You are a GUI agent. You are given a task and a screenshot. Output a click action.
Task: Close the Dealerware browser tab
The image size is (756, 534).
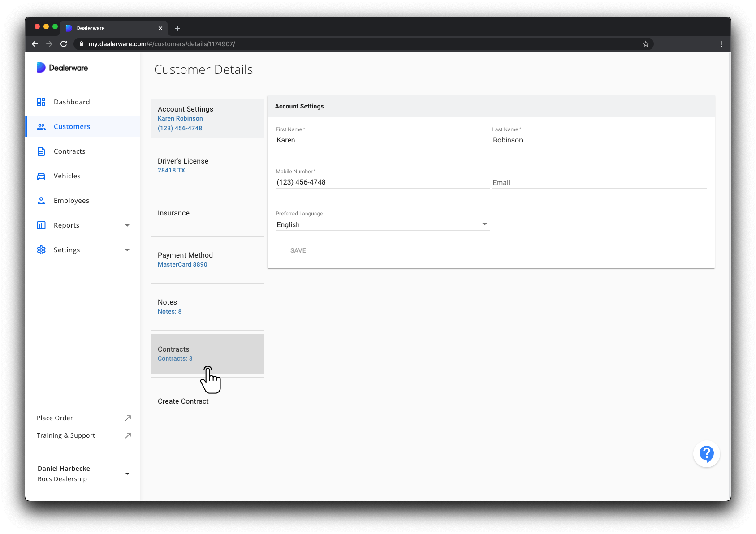[x=160, y=28]
